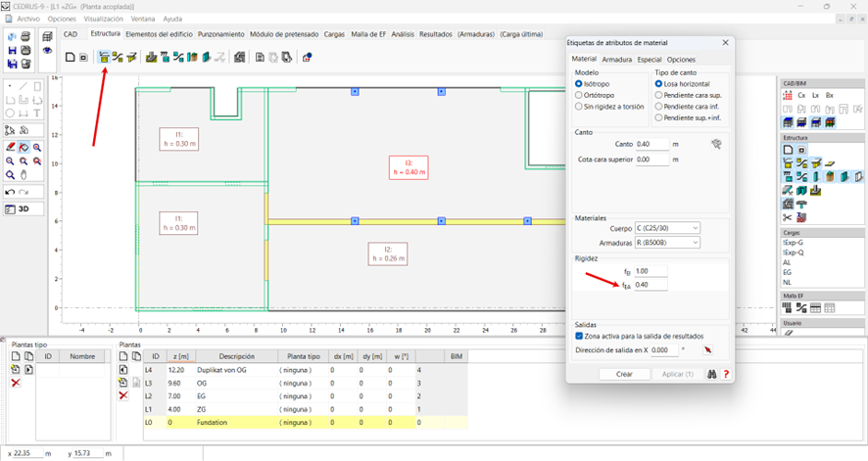The image size is (868, 461).
Task: Switch to the Especial tab in dialog
Action: (x=649, y=60)
